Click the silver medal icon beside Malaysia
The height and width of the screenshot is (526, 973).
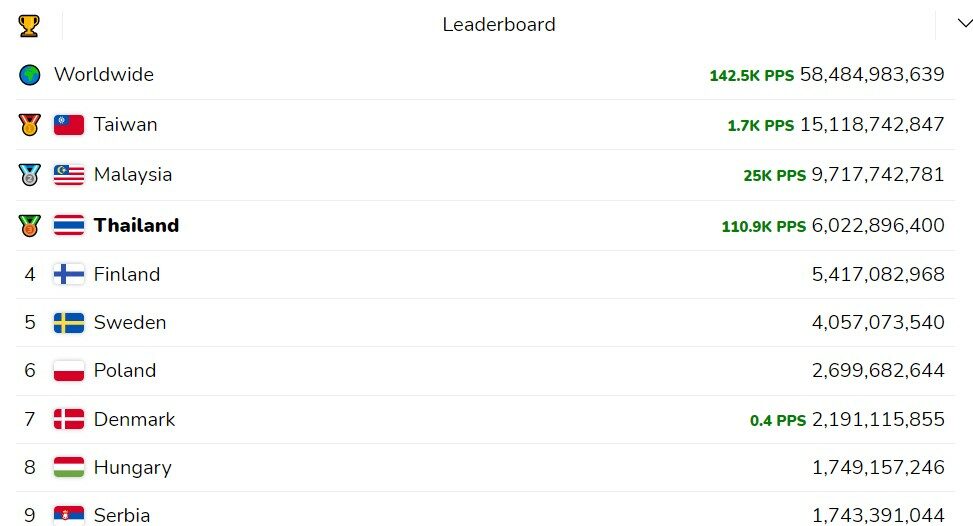(x=29, y=175)
